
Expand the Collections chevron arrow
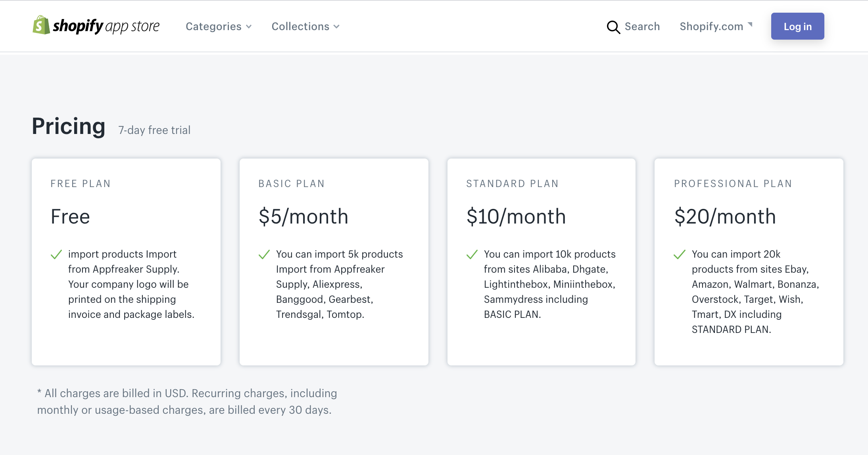point(336,27)
